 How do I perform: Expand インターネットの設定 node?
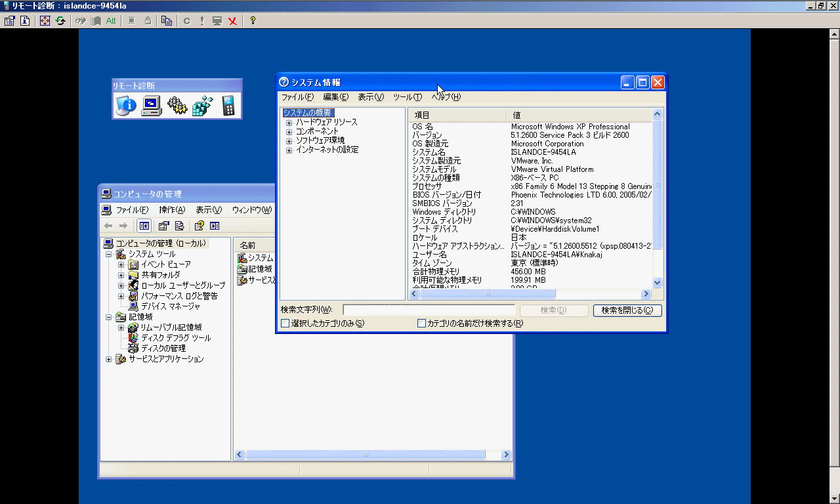(x=289, y=150)
